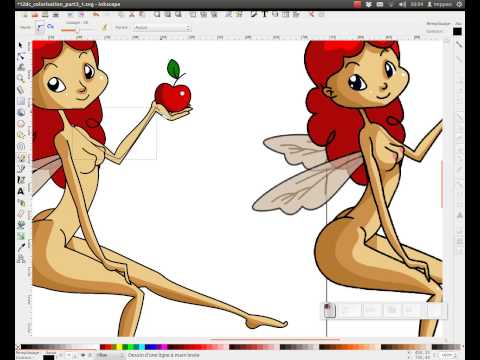Open the Inkscape preferences icon
The height and width of the screenshot is (360, 480).
tap(311, 14)
